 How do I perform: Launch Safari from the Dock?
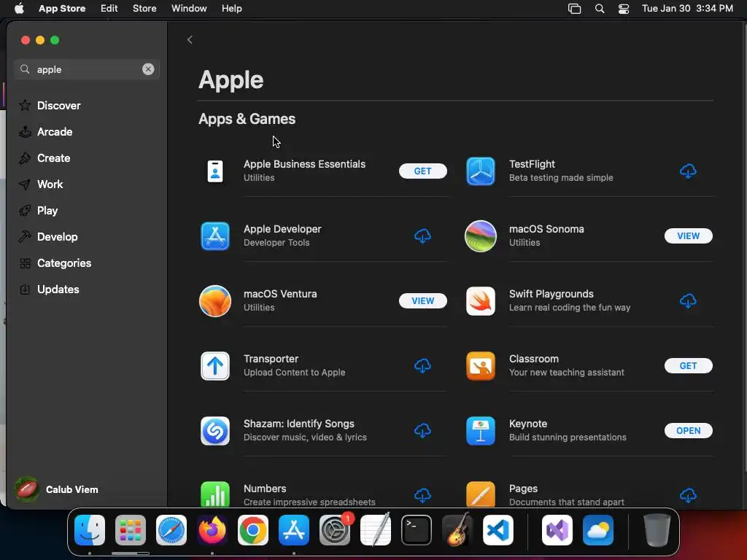click(x=171, y=530)
